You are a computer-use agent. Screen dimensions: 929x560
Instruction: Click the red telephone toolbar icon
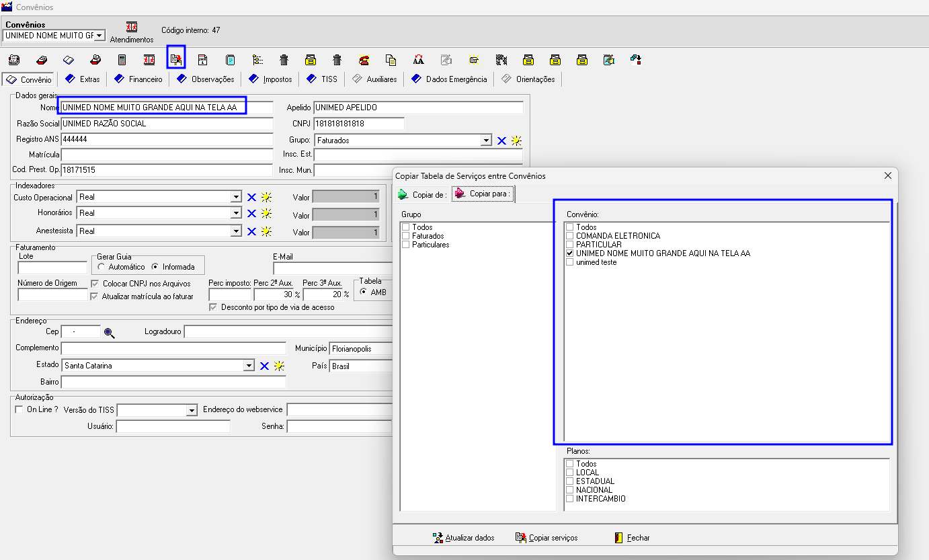(x=364, y=60)
